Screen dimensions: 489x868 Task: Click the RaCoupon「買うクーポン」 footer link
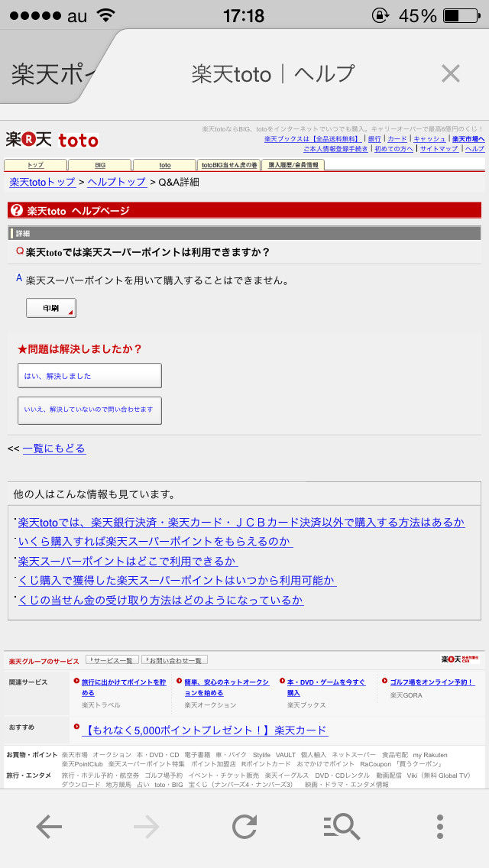pyautogui.click(x=400, y=764)
